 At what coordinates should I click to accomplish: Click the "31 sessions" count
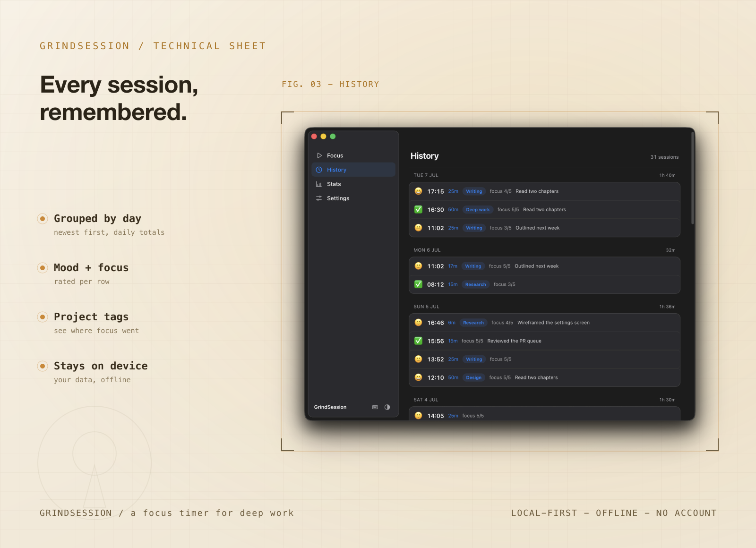click(x=664, y=157)
